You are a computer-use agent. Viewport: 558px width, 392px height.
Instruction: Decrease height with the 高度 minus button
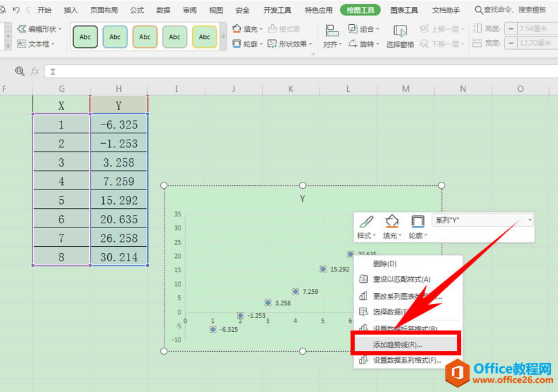(511, 28)
